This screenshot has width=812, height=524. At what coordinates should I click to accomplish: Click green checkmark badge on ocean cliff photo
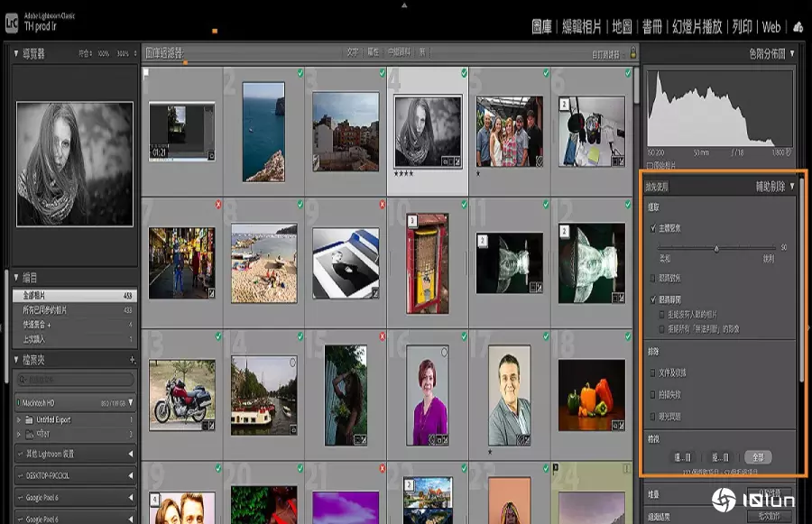(300, 73)
